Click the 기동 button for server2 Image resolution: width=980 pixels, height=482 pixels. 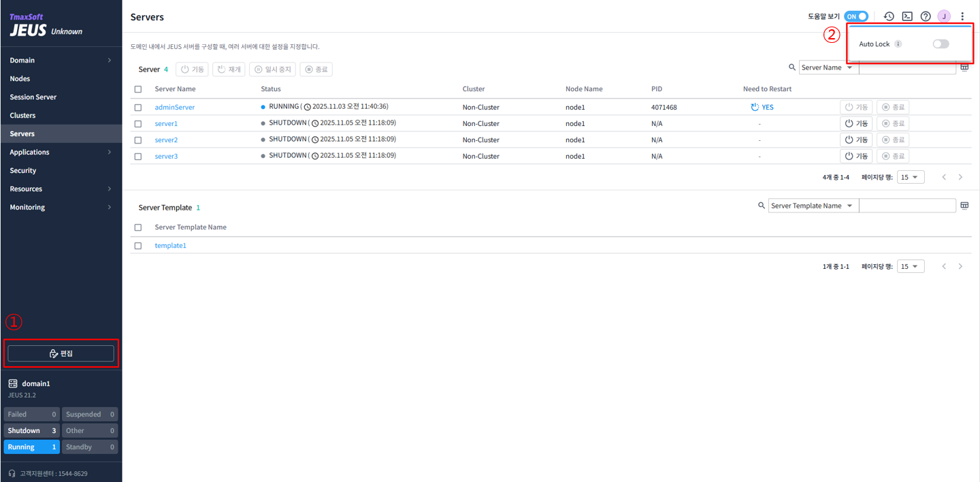tap(856, 140)
